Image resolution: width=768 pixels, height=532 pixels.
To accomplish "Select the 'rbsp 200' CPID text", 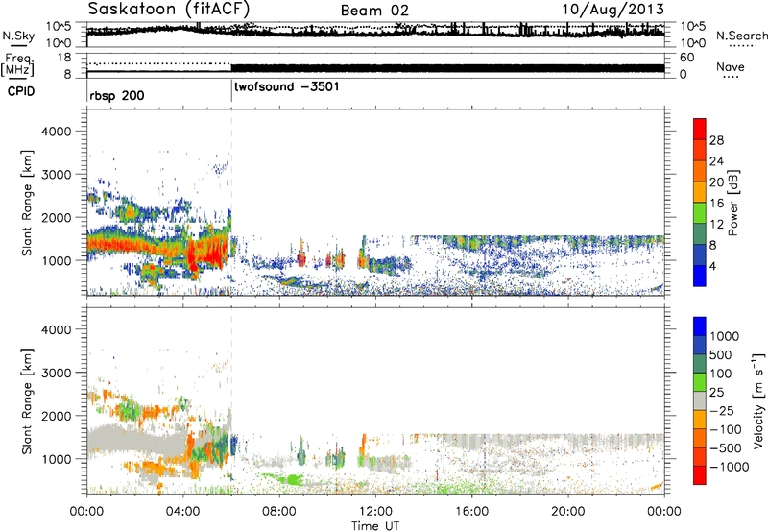I will tap(117, 95).
